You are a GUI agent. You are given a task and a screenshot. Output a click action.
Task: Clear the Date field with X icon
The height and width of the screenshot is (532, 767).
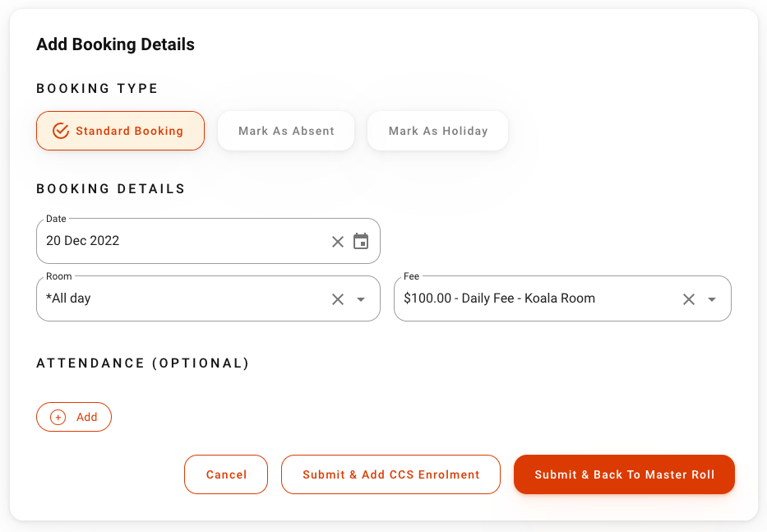click(338, 242)
